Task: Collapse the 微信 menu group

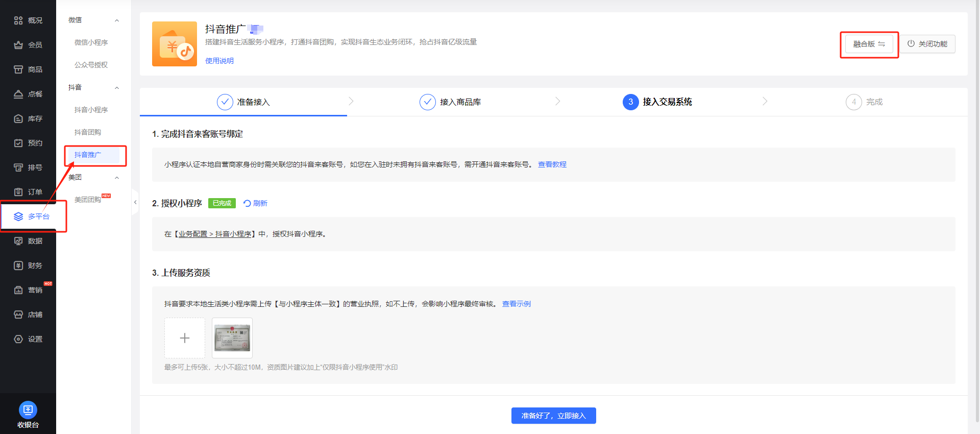Action: tap(117, 20)
